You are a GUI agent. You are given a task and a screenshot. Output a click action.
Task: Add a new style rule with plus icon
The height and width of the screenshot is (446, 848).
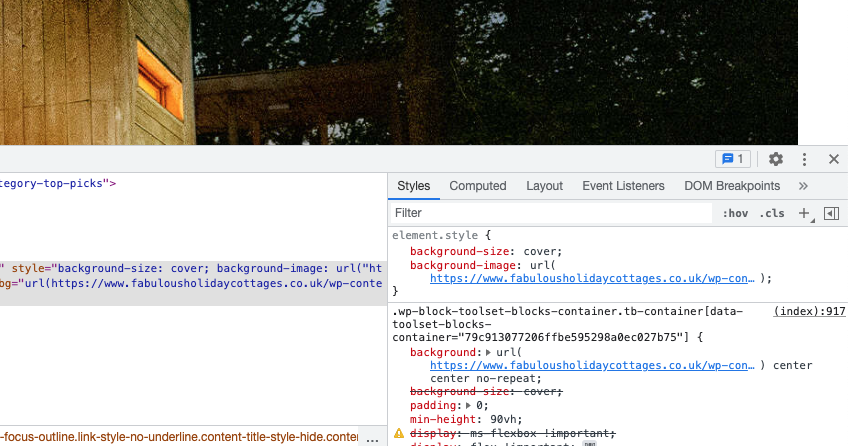805,214
